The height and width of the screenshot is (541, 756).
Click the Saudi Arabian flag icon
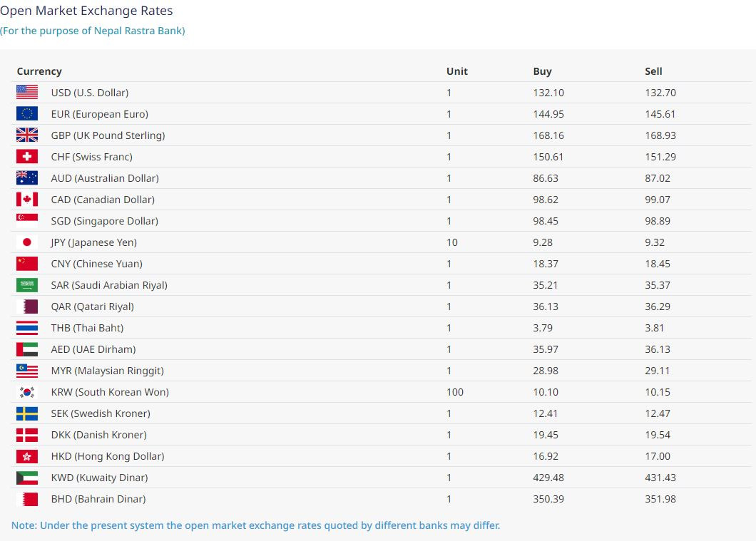pos(27,284)
